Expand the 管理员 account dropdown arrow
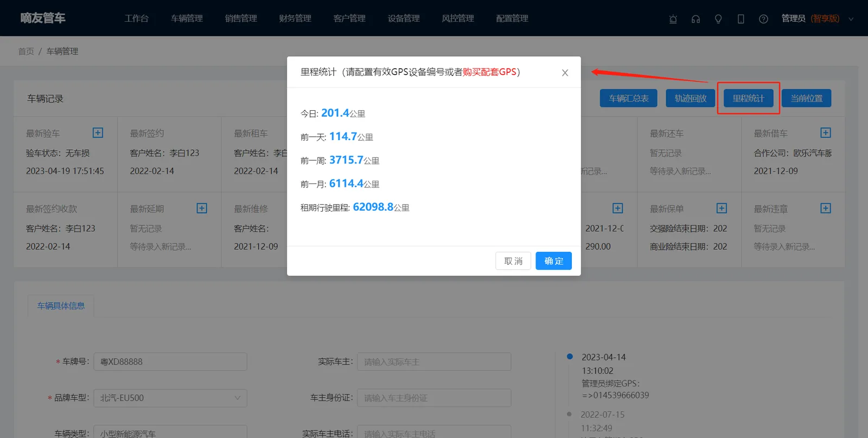The width and height of the screenshot is (868, 438). pos(851,19)
